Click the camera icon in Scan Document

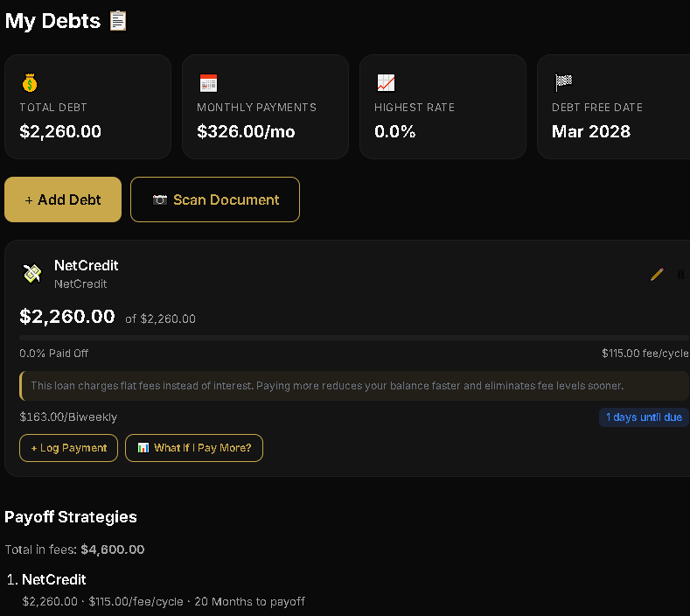[160, 199]
